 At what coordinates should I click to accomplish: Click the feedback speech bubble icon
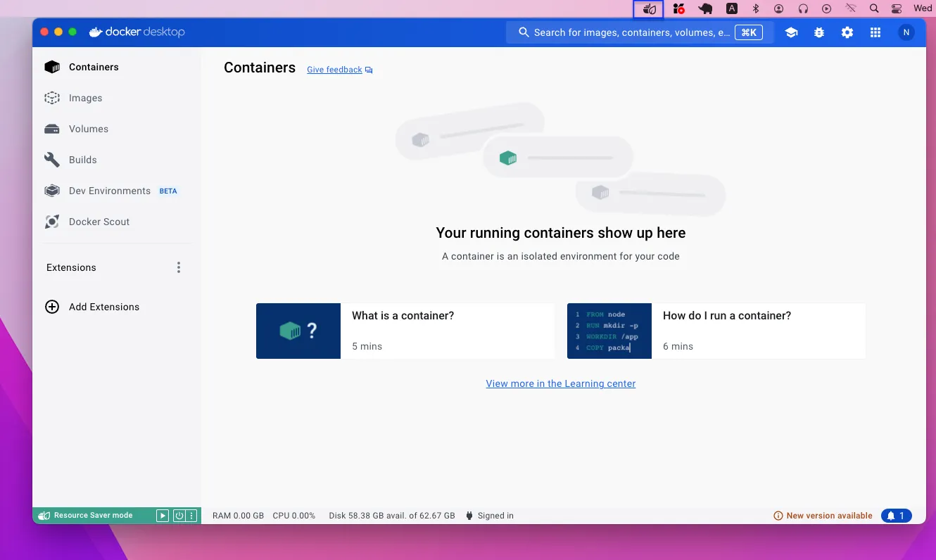pos(369,70)
